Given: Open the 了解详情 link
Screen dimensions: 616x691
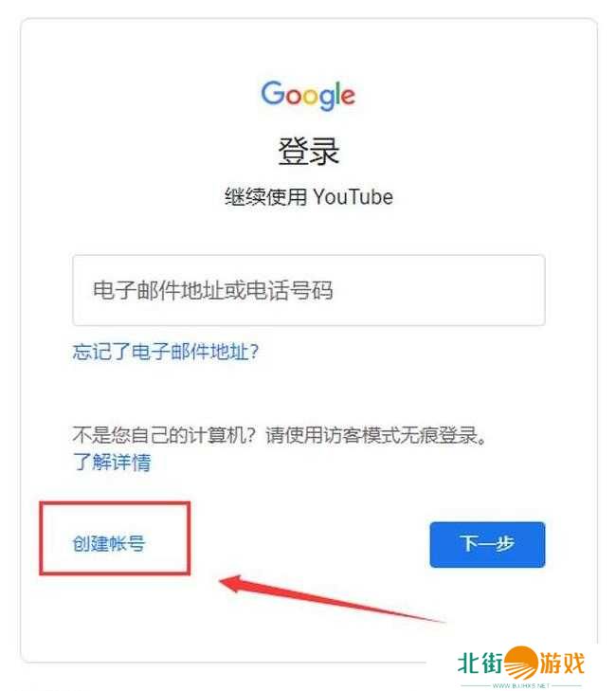Looking at the screenshot, I should pyautogui.click(x=112, y=462).
